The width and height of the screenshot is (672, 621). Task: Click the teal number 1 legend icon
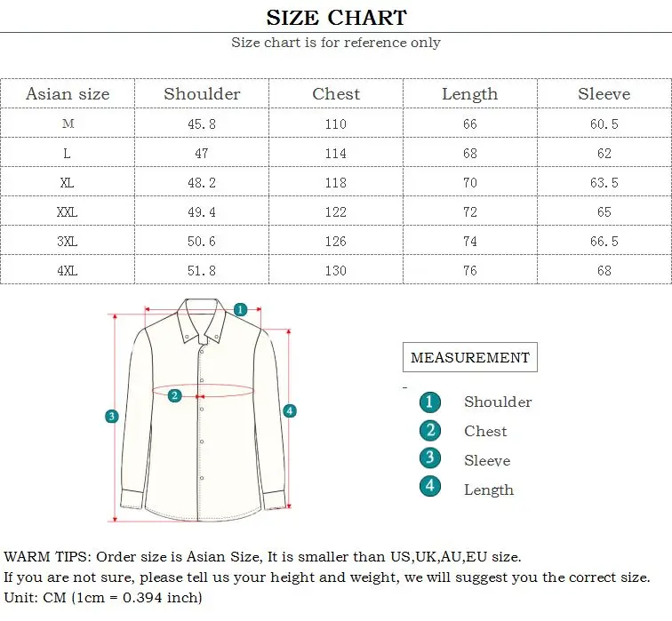point(430,402)
